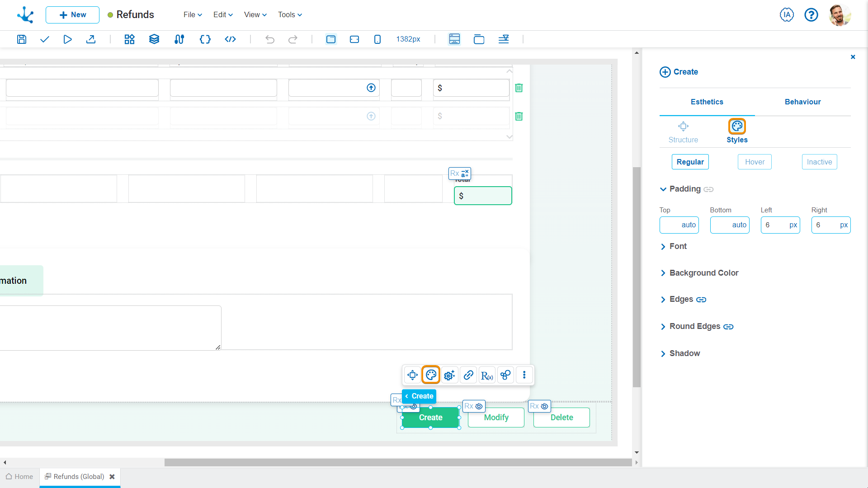This screenshot has height=488, width=868.
Task: Click the save icon in toolbar
Action: [22, 39]
